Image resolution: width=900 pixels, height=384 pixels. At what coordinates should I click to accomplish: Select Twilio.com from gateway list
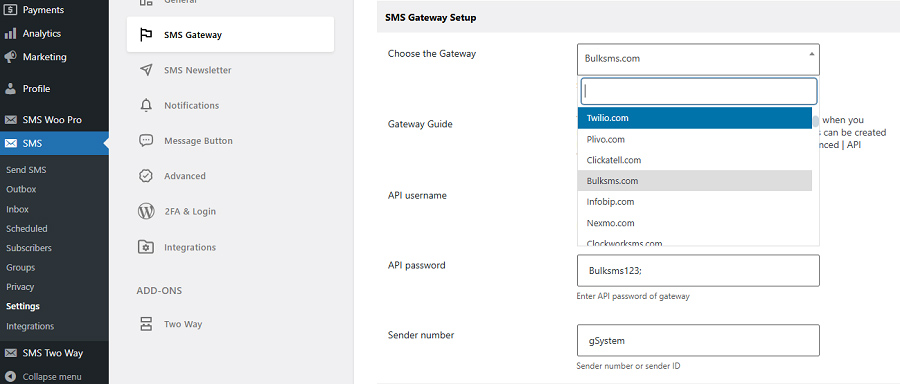pyautogui.click(x=695, y=118)
